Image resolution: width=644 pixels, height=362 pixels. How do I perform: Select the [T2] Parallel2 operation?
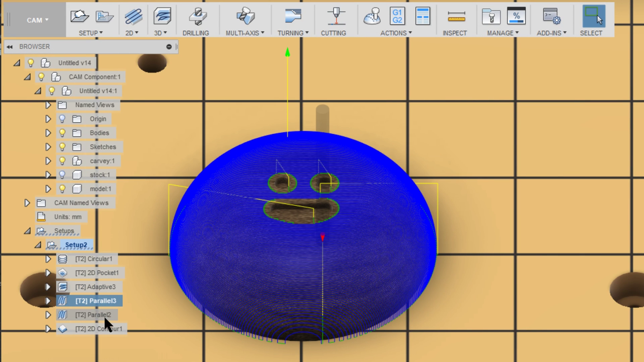coord(93,315)
